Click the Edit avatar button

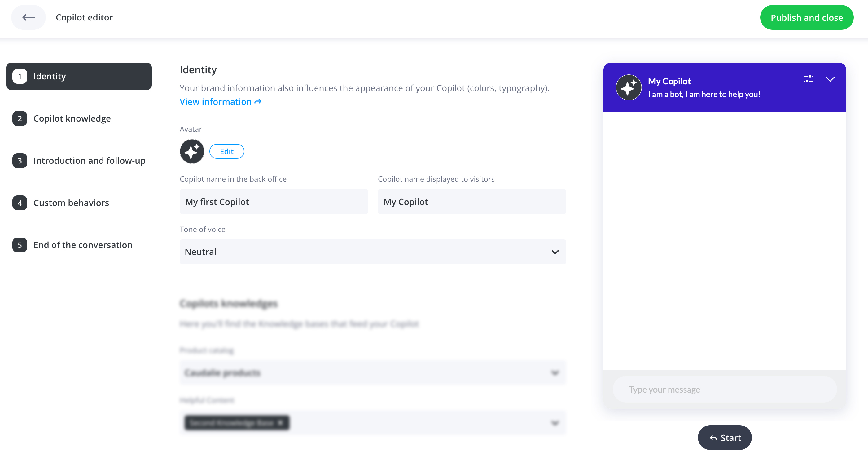pyautogui.click(x=227, y=151)
